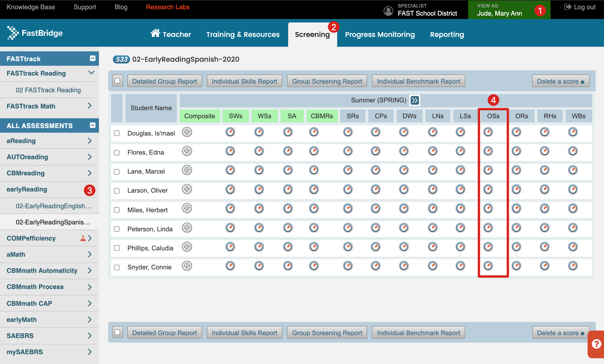Start DWs assessment for Phillips, Caludia
604x364 pixels.
click(404, 247)
